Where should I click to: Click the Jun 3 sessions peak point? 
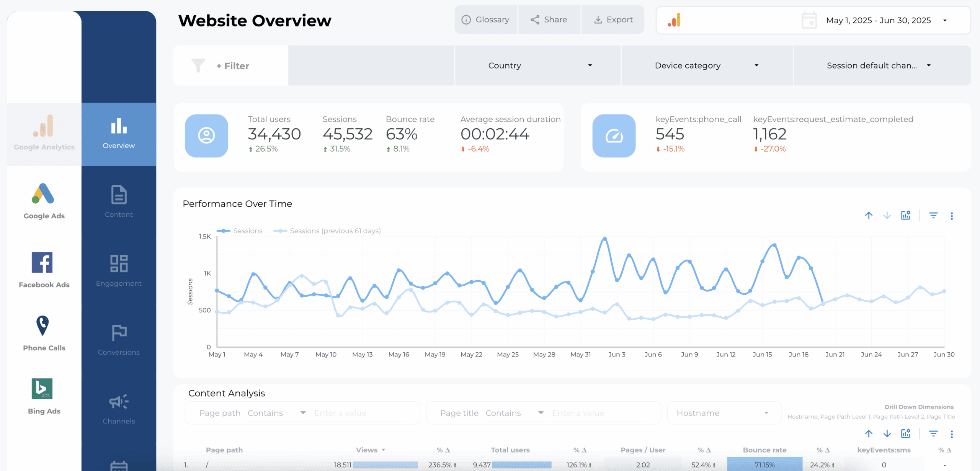click(605, 239)
